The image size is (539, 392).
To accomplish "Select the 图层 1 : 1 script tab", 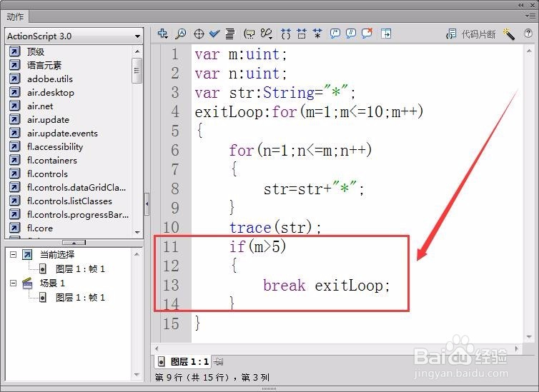I will tap(183, 362).
